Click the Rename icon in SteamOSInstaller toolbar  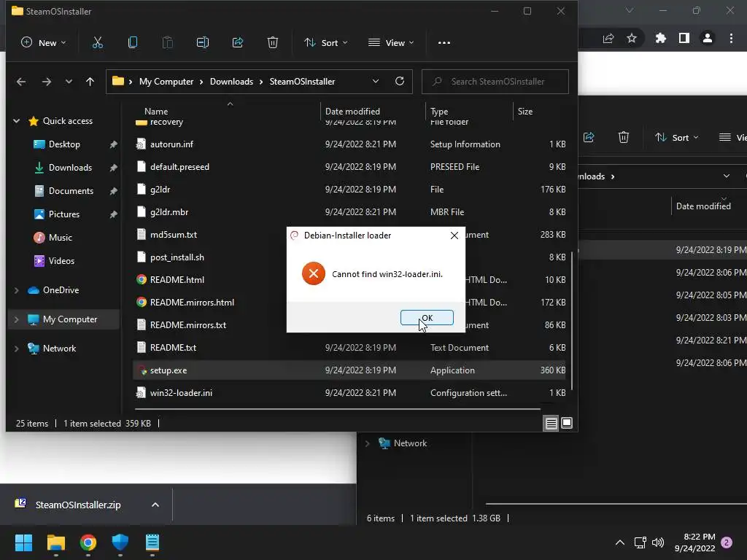(203, 43)
